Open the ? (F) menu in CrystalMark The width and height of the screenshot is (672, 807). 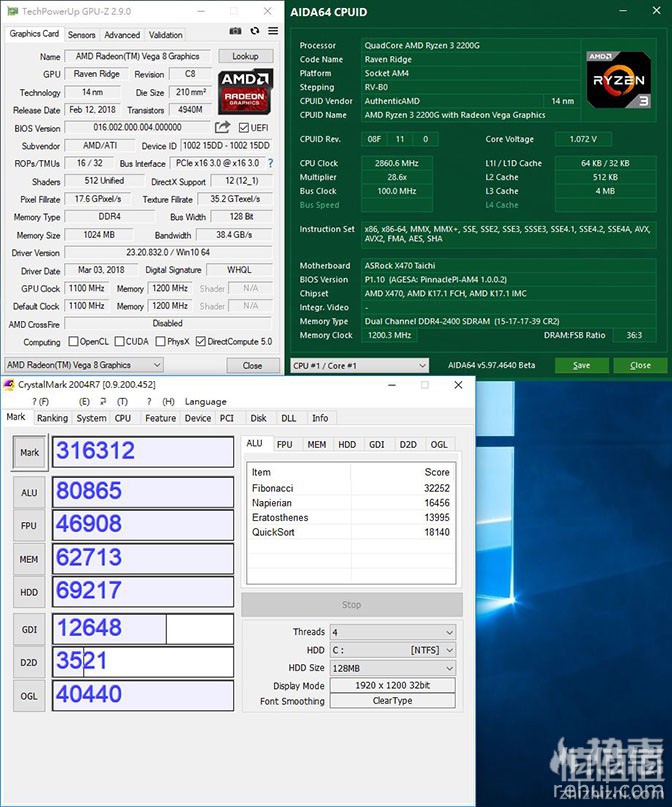point(41,401)
